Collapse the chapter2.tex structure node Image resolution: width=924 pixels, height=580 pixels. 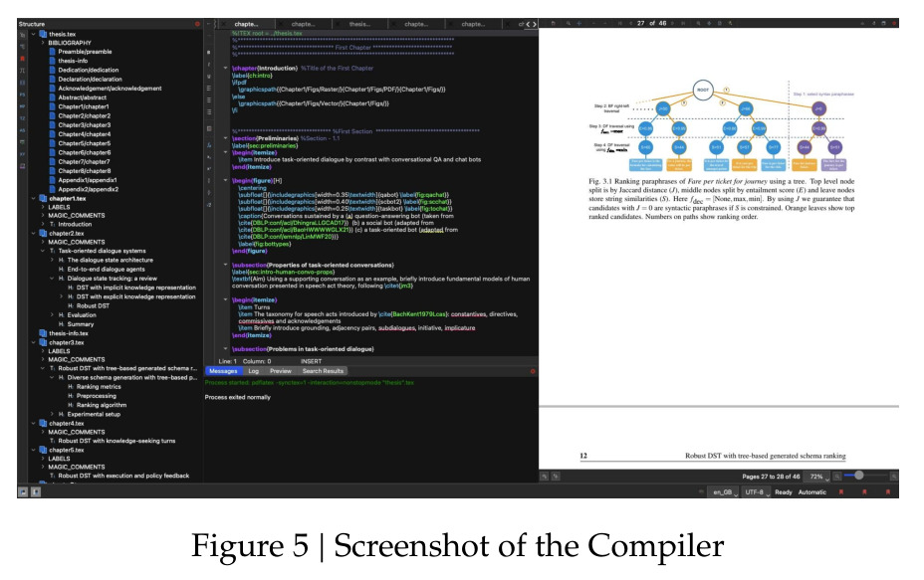34,233
